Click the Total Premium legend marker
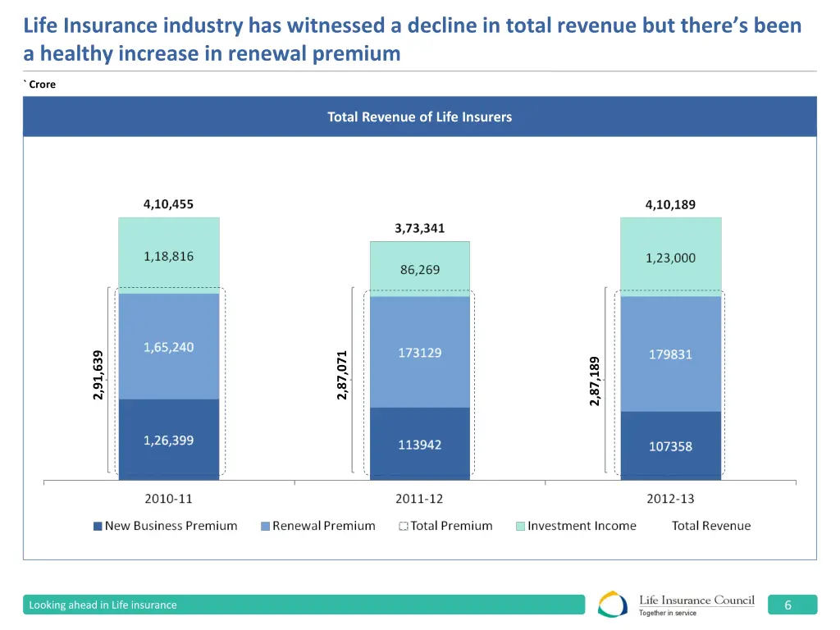840x630 pixels. pyautogui.click(x=402, y=526)
